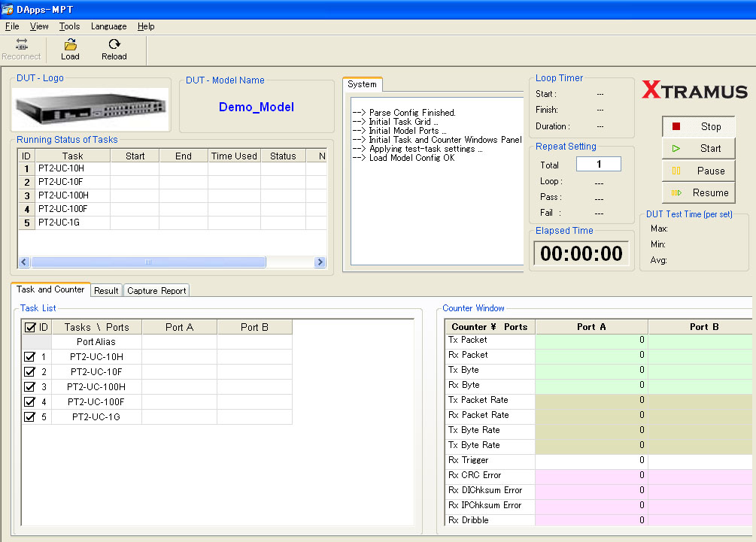Select PT2-UC-10H row in Running Status table
The height and width of the screenshot is (542, 756).
click(x=172, y=168)
